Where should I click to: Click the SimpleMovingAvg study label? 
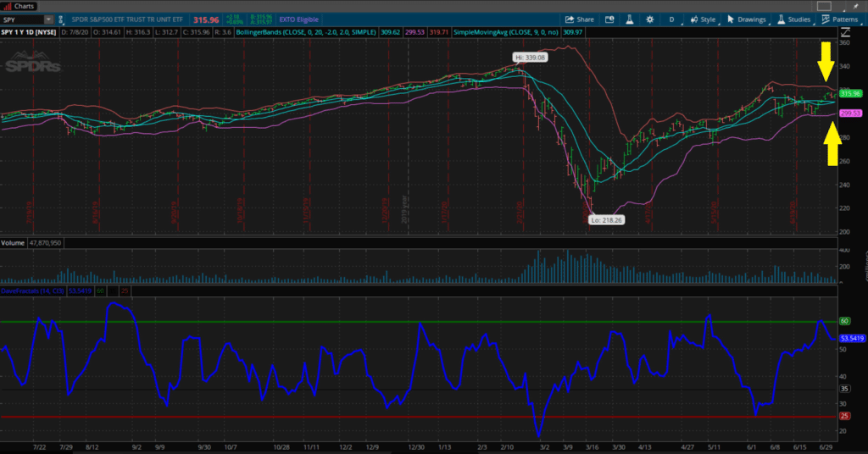click(506, 32)
